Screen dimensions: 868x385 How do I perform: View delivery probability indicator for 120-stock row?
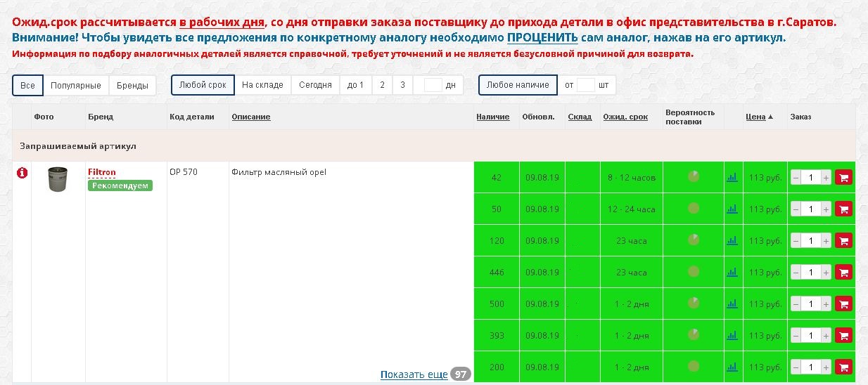pyautogui.click(x=694, y=240)
